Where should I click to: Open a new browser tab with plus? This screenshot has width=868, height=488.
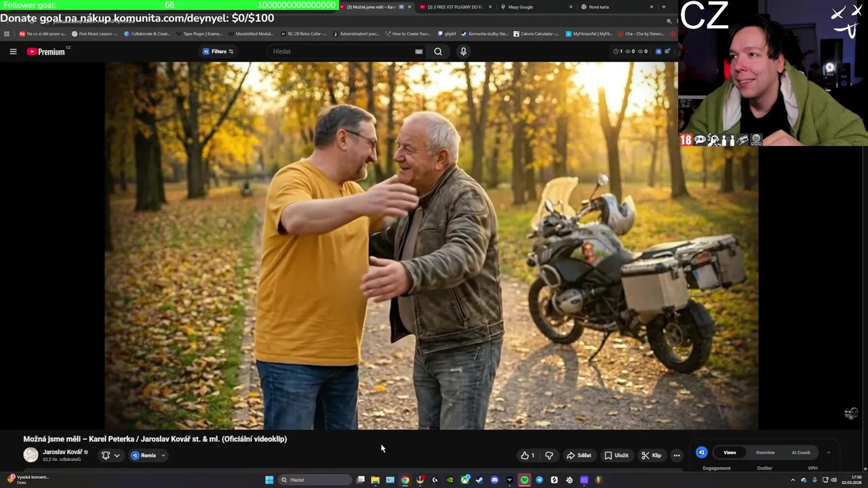(x=663, y=7)
